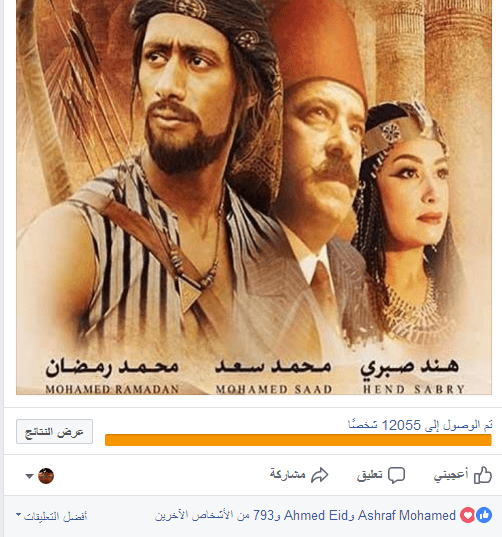Click the blue Like reaction badge

[484, 515]
